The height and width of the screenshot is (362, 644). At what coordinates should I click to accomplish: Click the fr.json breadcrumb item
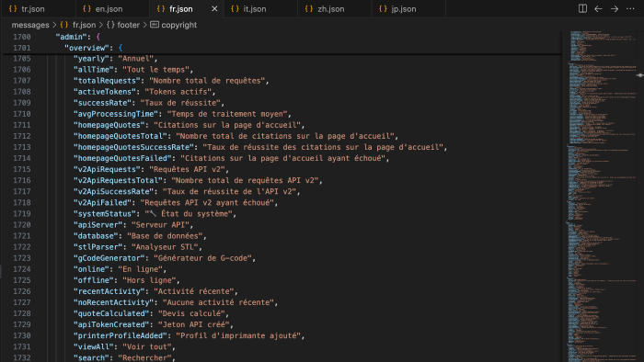coord(85,25)
